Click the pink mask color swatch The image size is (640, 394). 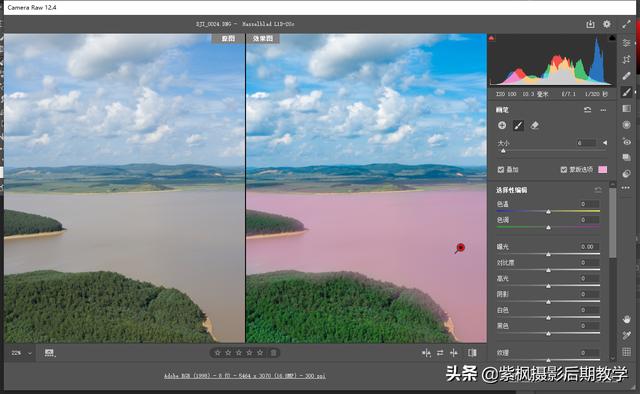click(602, 169)
